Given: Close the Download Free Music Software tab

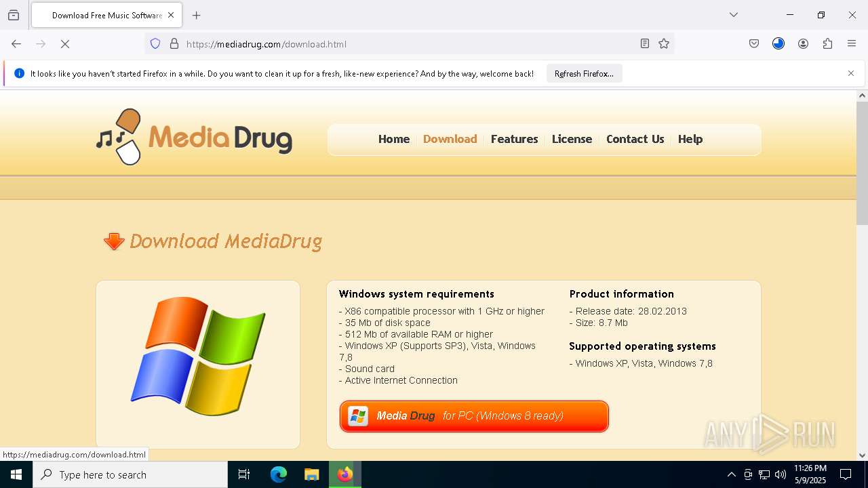Looking at the screenshot, I should point(171,15).
